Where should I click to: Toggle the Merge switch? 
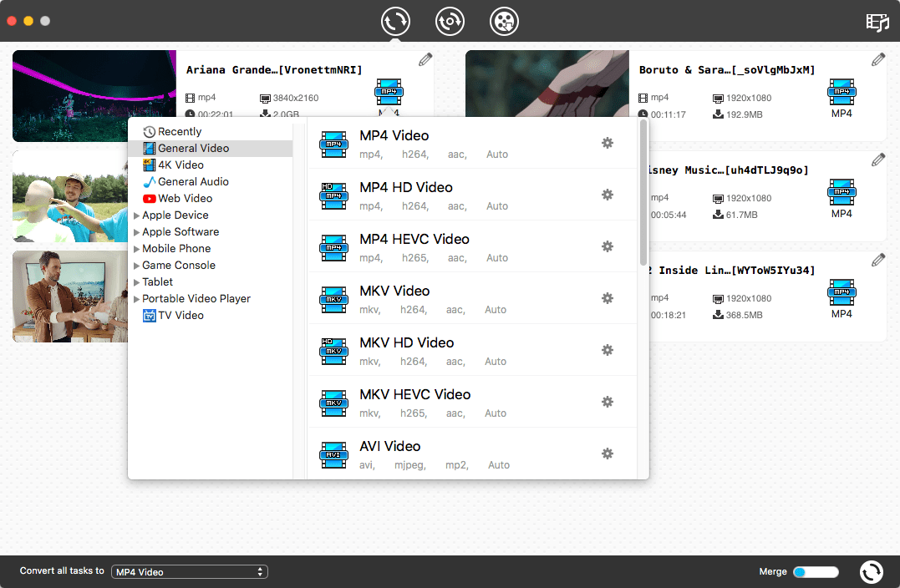point(816,572)
